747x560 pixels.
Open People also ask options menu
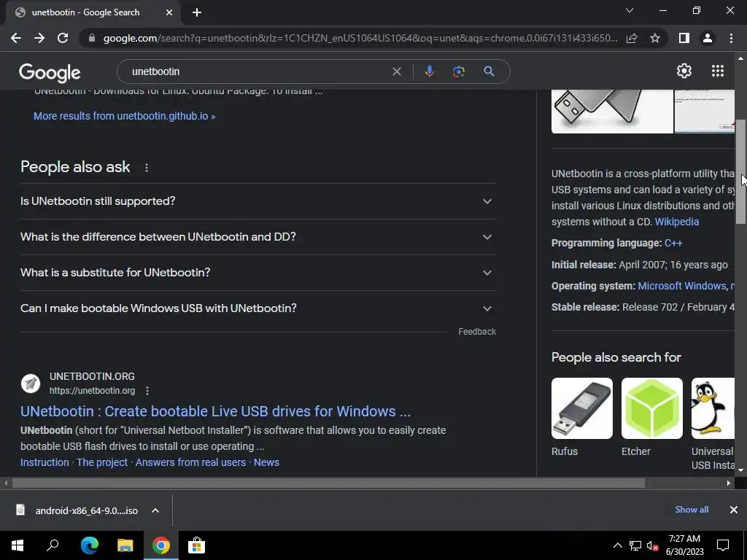[146, 168]
